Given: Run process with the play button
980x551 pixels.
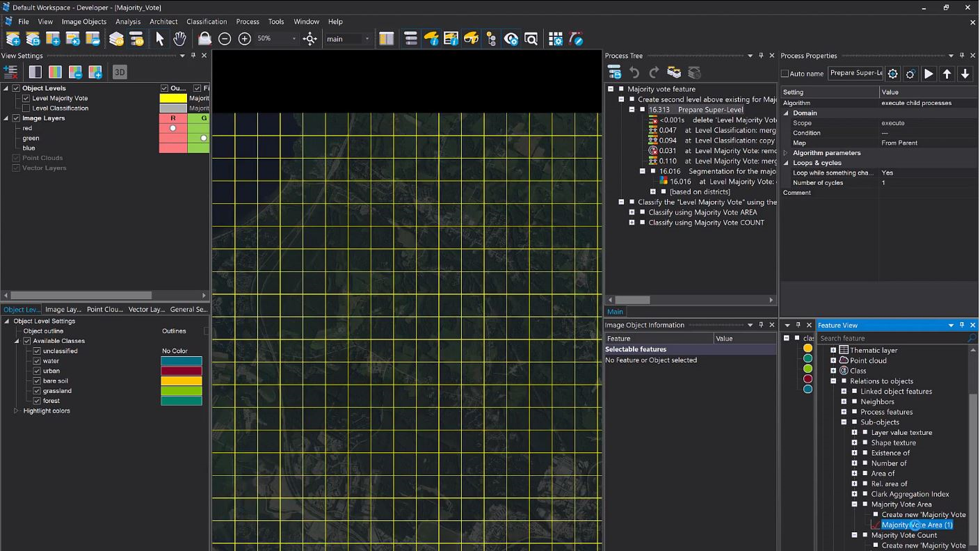Looking at the screenshot, I should [929, 73].
